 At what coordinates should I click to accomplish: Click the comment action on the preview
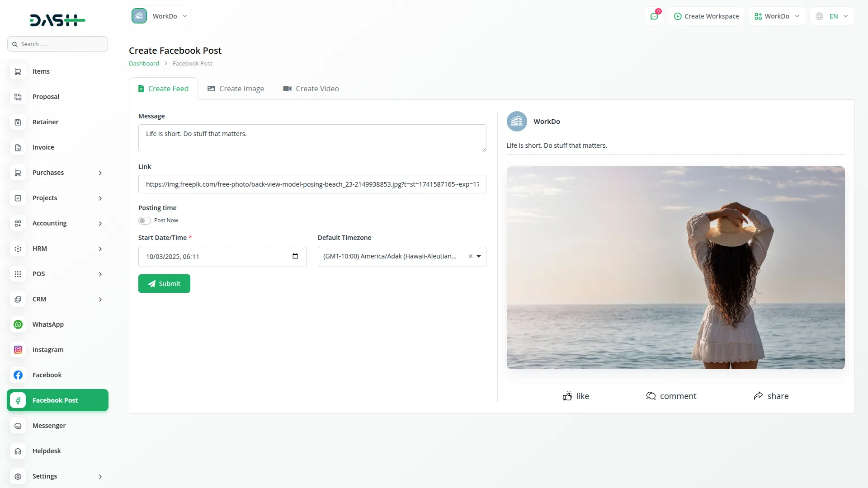[x=672, y=396]
